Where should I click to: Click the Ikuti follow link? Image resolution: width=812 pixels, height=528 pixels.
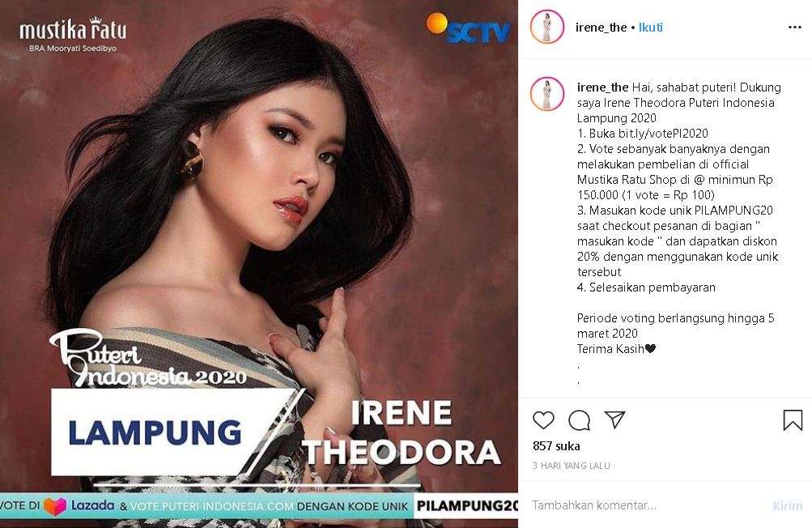pyautogui.click(x=650, y=28)
